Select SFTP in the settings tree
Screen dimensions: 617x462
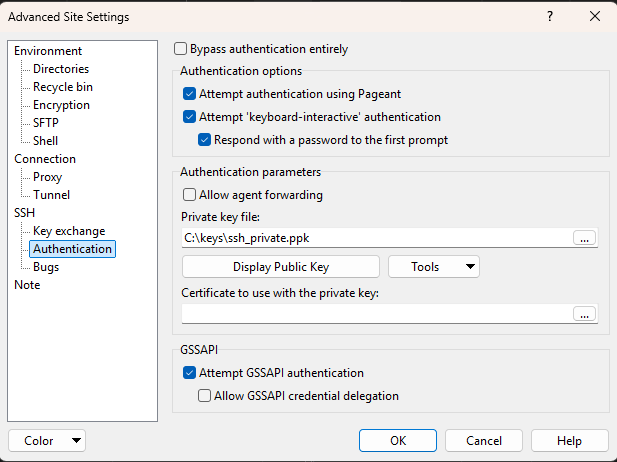(46, 123)
